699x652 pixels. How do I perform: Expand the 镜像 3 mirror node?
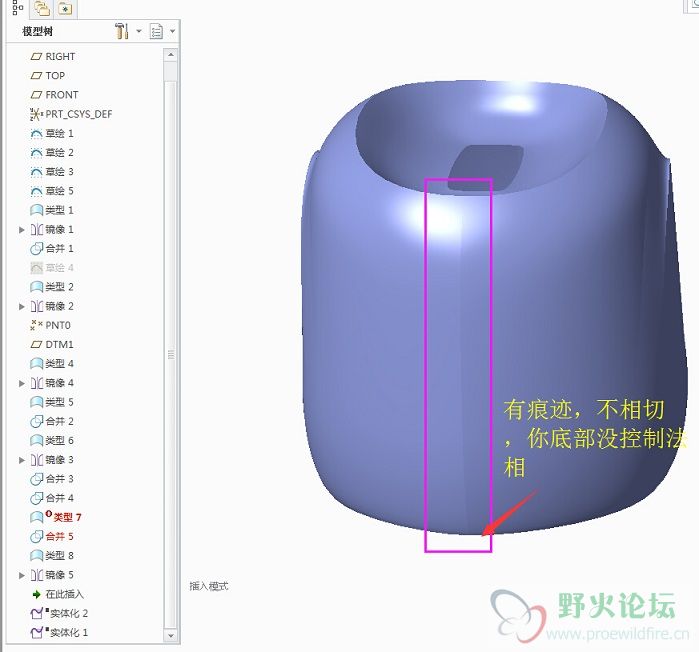click(x=21, y=459)
